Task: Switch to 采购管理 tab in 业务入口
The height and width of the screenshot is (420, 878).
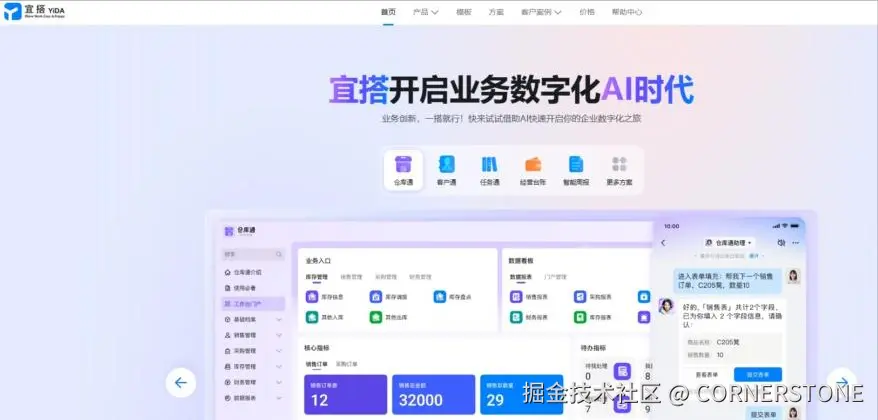Action: pos(386,277)
